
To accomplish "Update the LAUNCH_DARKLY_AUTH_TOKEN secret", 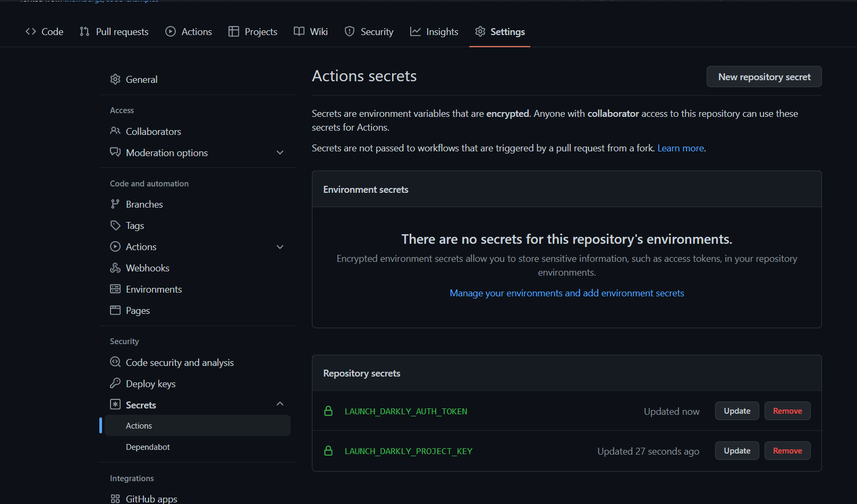I will [x=737, y=411].
